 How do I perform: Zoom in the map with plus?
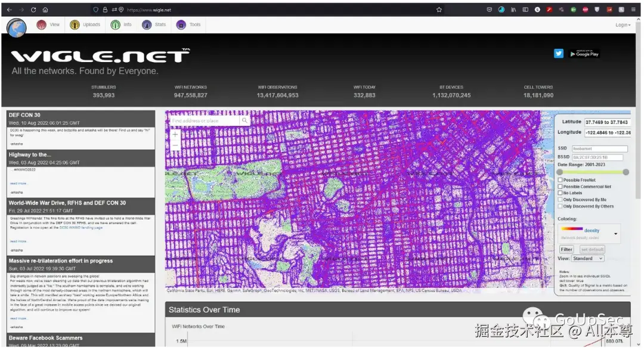(175, 134)
